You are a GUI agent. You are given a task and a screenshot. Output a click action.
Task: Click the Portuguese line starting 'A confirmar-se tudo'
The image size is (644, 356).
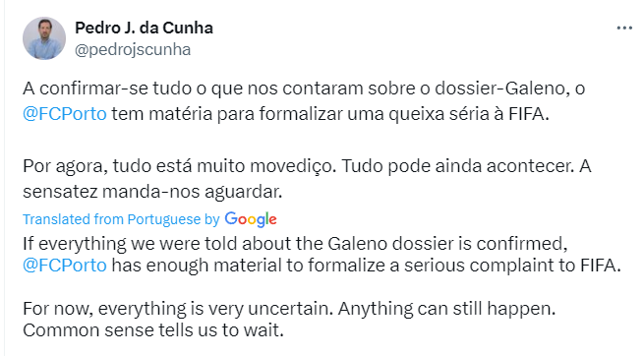(304, 89)
